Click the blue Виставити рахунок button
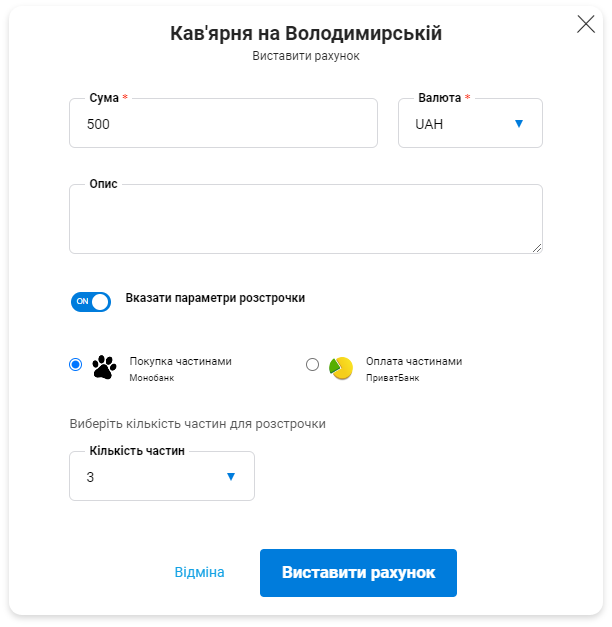The width and height of the screenshot is (612, 627). pyautogui.click(x=358, y=573)
